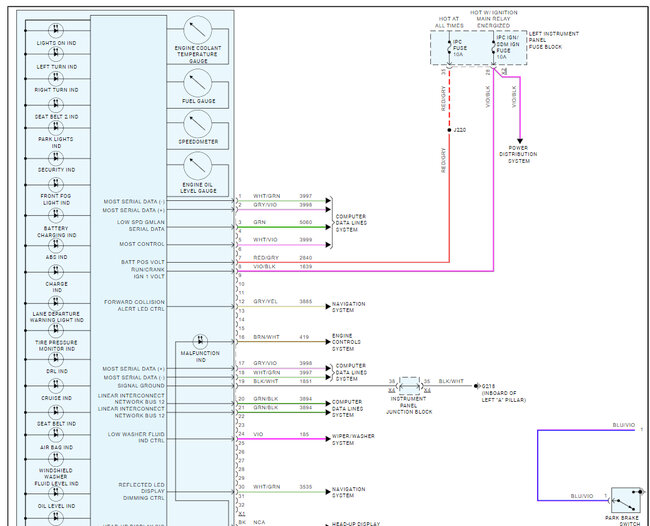Image resolution: width=650 pixels, height=526 pixels.
Task: Click the WHT/GRN 3997 wire label at pin 1
Action: (x=282, y=196)
